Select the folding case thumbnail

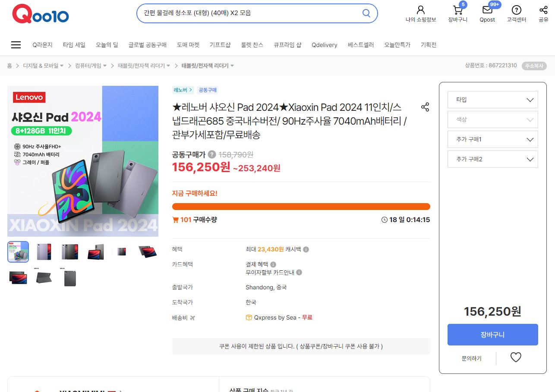coord(44,278)
